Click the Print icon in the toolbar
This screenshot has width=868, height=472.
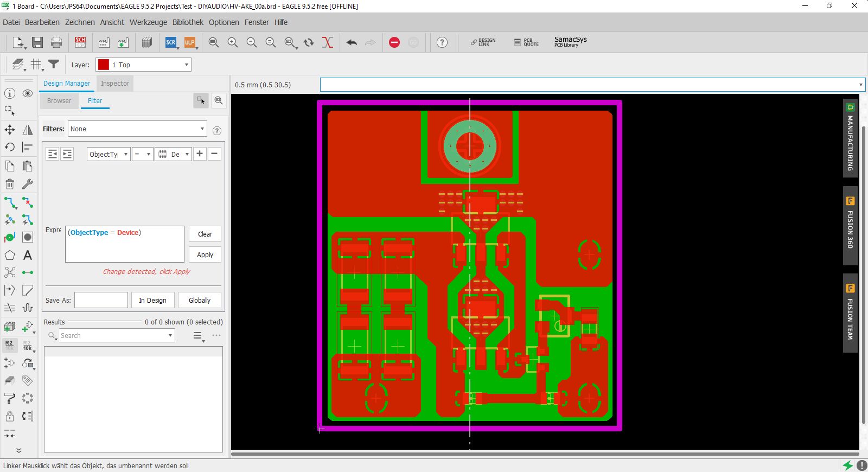(56, 42)
